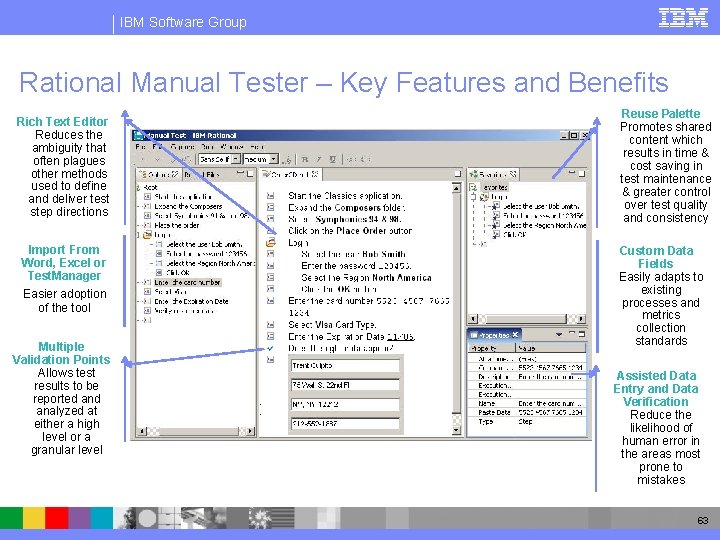Click 'Click on the Place Order button' text

point(350,231)
